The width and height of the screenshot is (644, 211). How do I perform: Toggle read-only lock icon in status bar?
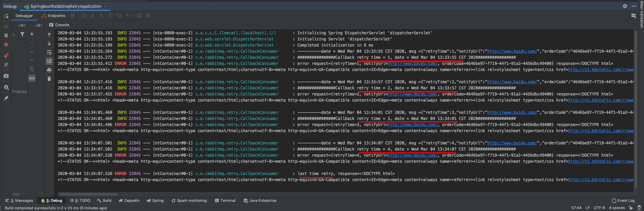tap(631, 208)
